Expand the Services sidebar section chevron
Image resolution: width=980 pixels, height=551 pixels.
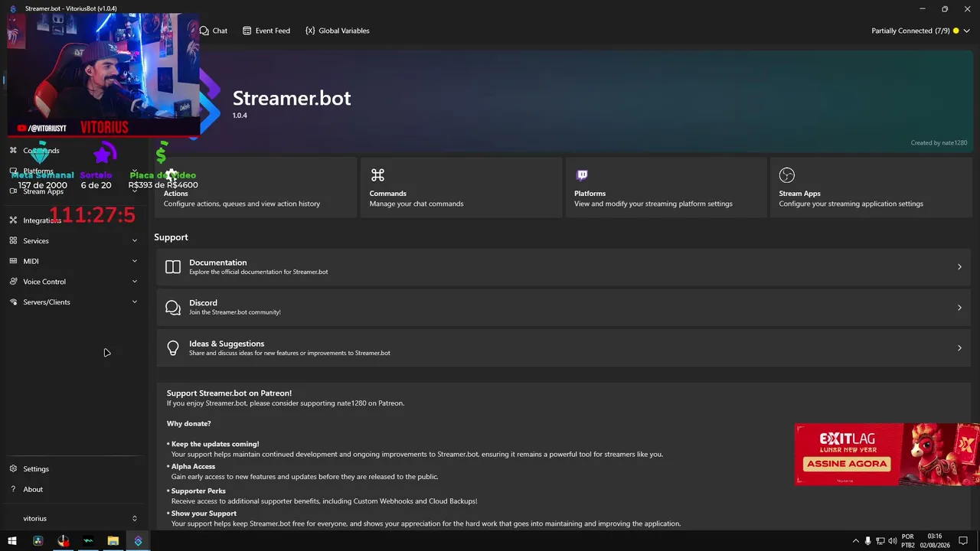pyautogui.click(x=135, y=241)
